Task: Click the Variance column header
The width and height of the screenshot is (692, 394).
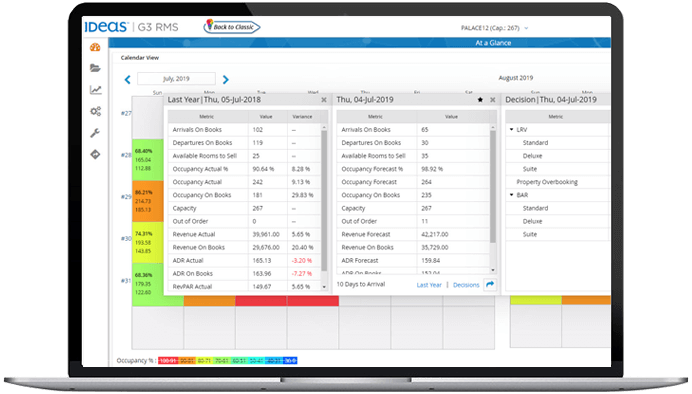Action: point(302,116)
